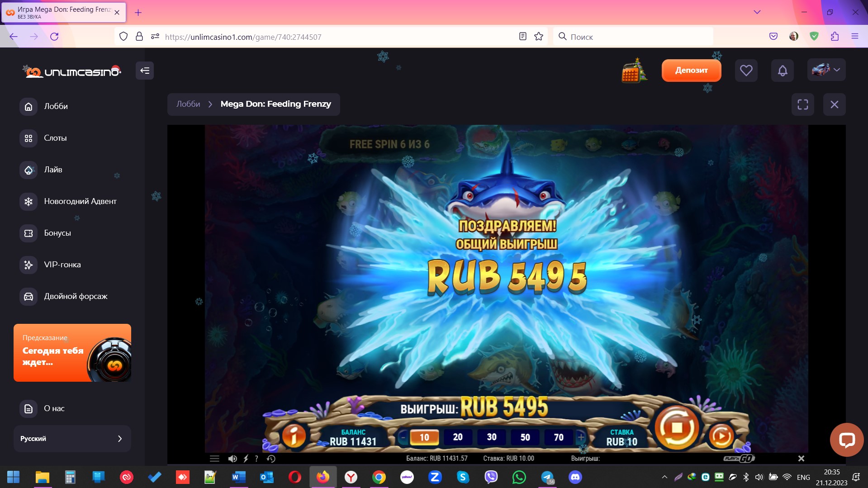Show site permissions icon in address bar

(155, 37)
